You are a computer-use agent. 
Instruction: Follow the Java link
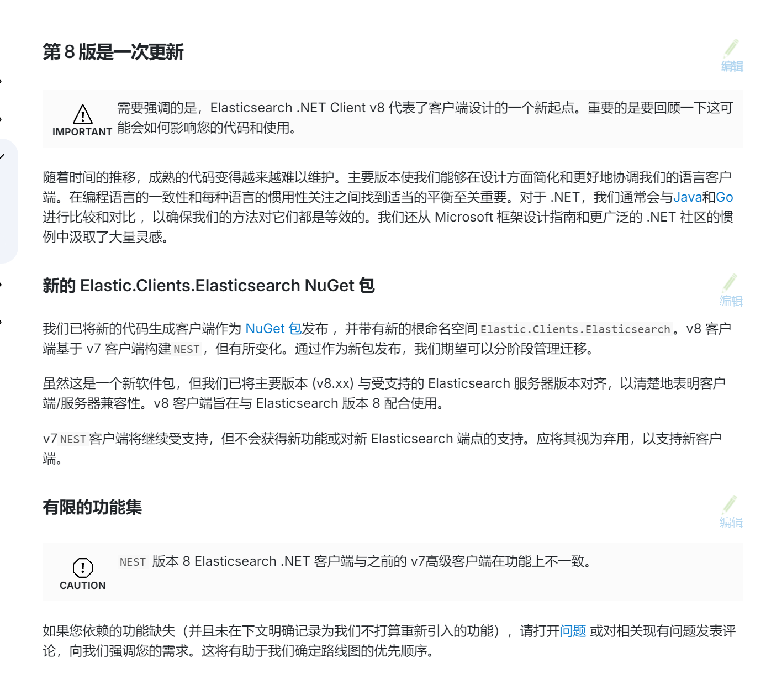pyautogui.click(x=688, y=197)
